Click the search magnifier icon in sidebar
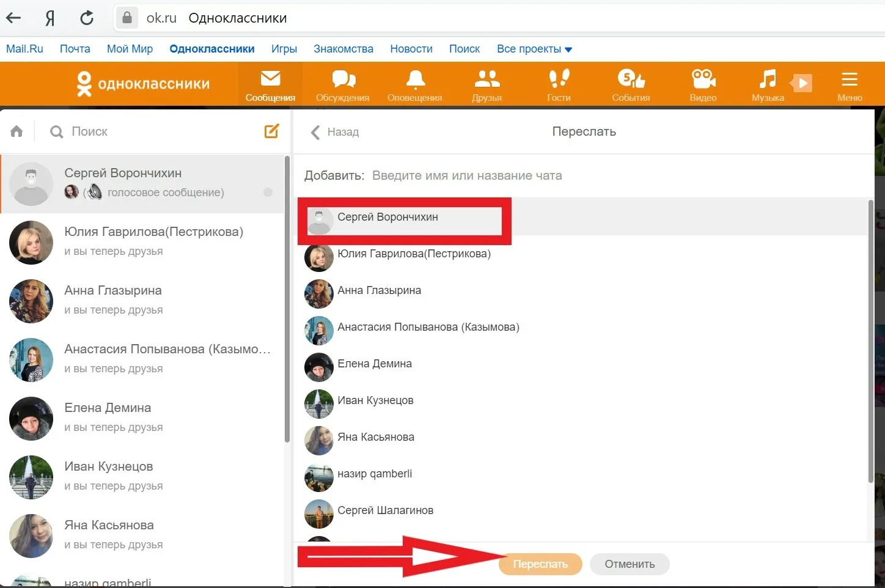 pyautogui.click(x=56, y=131)
